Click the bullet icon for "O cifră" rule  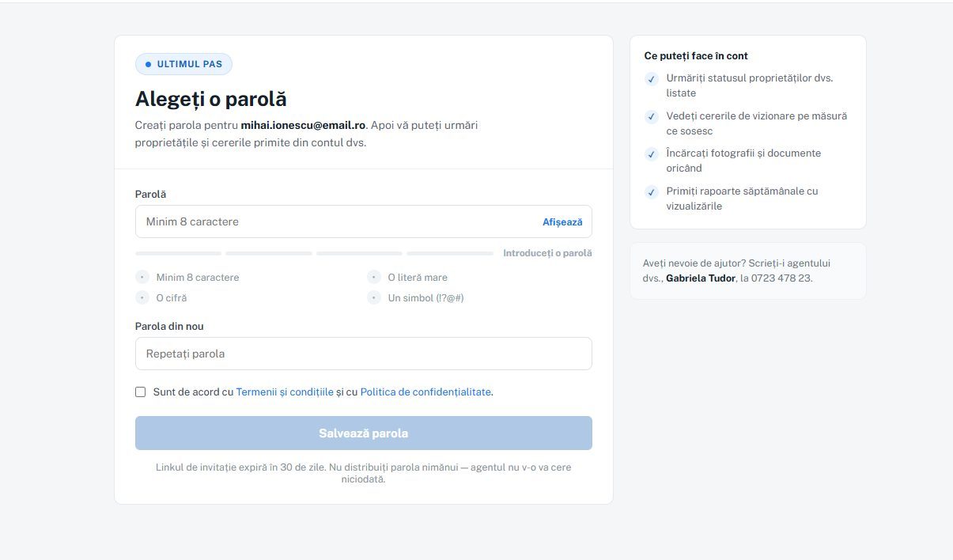pos(142,297)
